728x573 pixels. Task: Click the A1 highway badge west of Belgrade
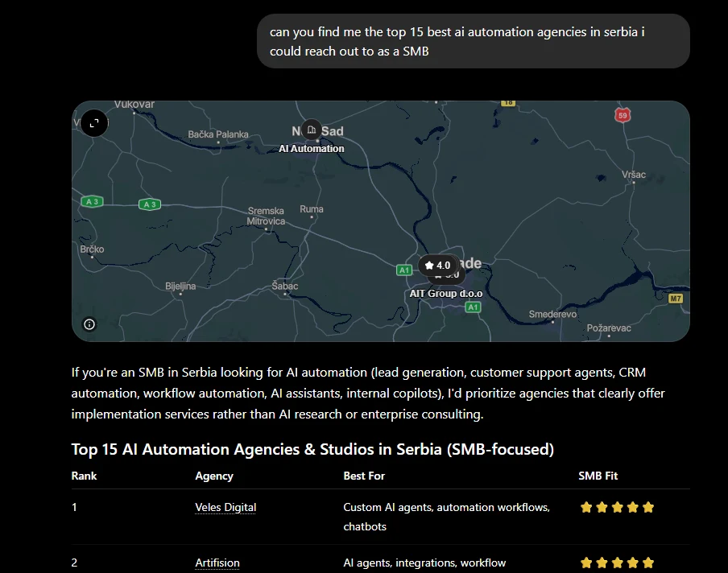[404, 270]
